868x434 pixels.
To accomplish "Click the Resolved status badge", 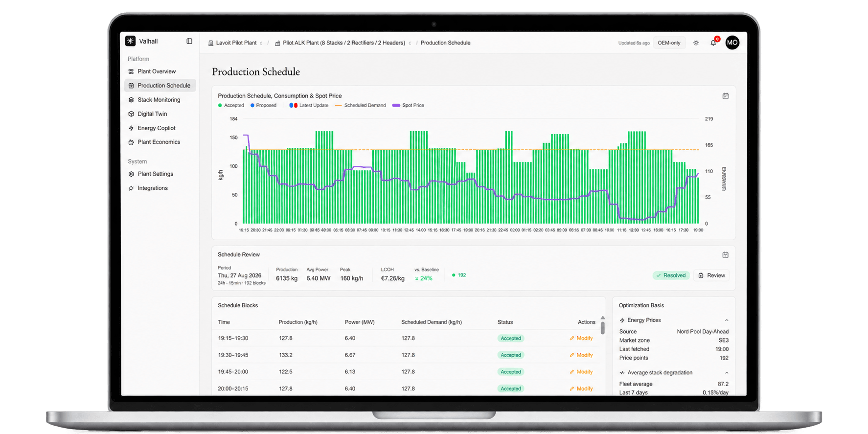I will click(671, 275).
